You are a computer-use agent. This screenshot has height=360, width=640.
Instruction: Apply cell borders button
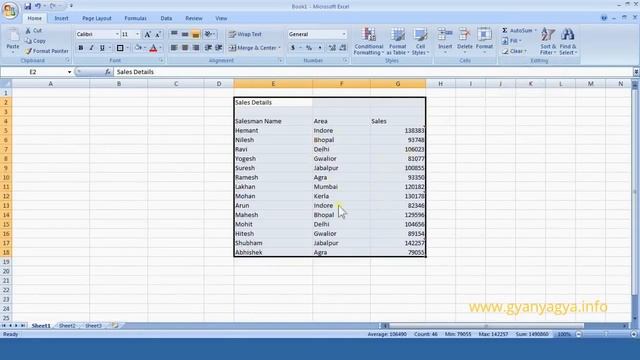120,48
